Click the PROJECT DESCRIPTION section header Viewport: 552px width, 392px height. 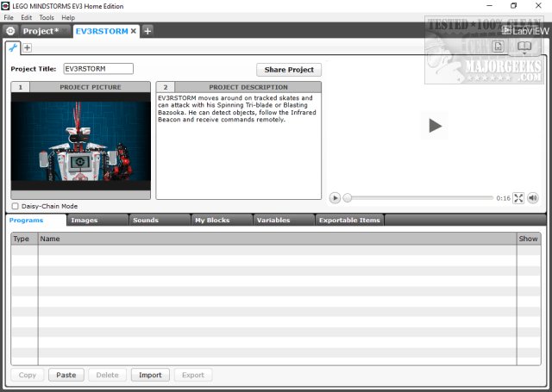click(248, 87)
